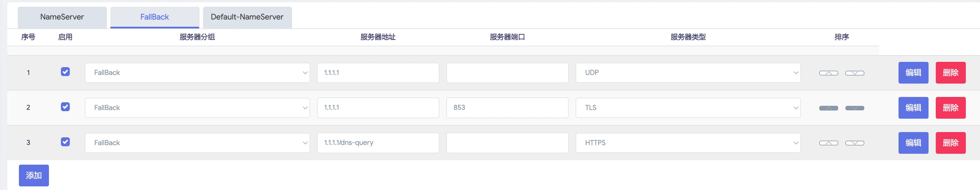
Task: Open server group dropdown in row 3
Action: tap(197, 143)
